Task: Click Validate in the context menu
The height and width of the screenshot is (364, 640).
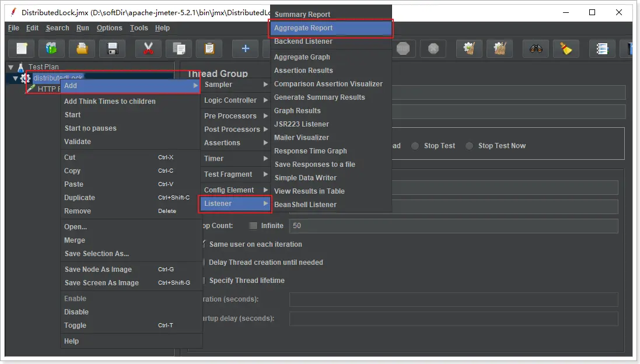Action: point(130,142)
